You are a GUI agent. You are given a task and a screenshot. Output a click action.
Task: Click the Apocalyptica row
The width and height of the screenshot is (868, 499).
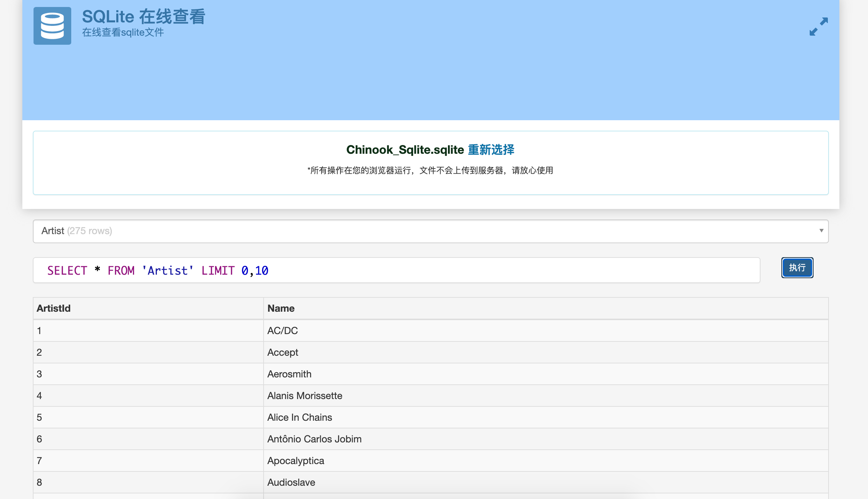click(x=296, y=460)
